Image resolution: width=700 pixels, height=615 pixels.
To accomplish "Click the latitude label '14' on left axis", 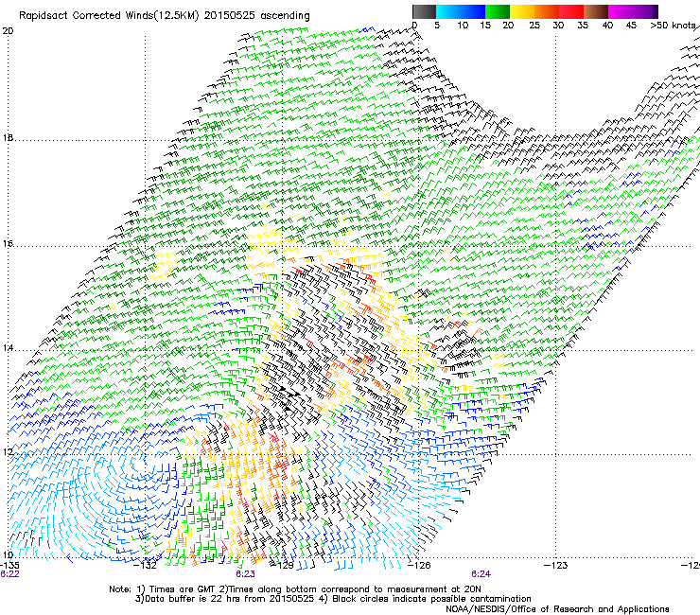I will pyautogui.click(x=8, y=347).
